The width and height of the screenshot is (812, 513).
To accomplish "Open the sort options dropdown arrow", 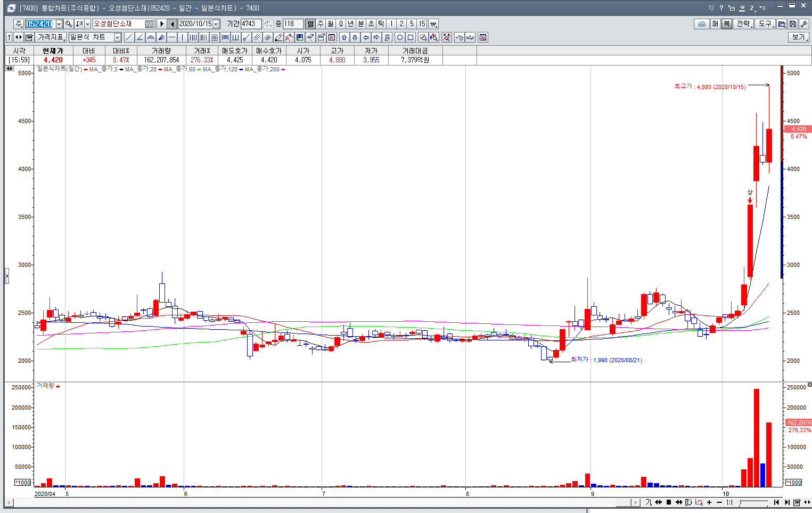I will (x=88, y=24).
